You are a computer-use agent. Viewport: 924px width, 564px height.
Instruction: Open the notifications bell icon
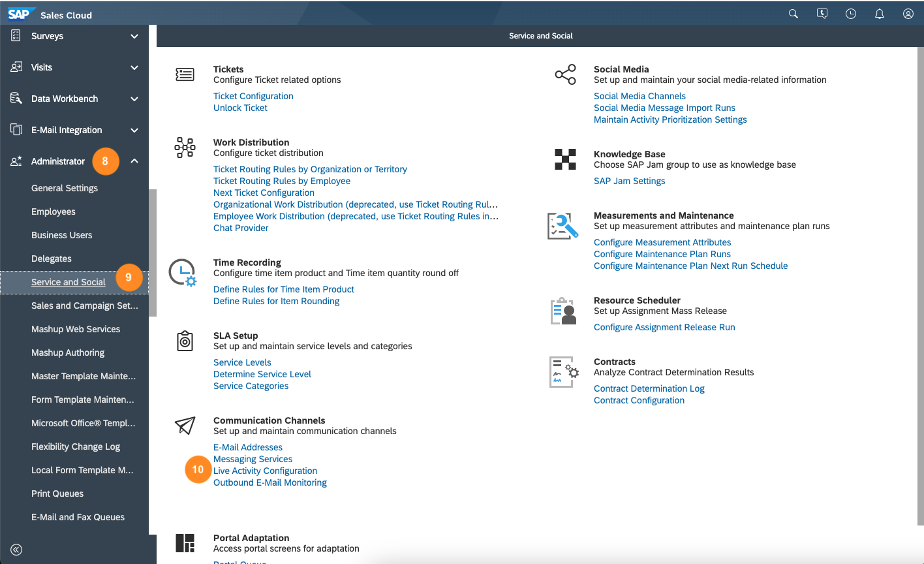pos(880,14)
